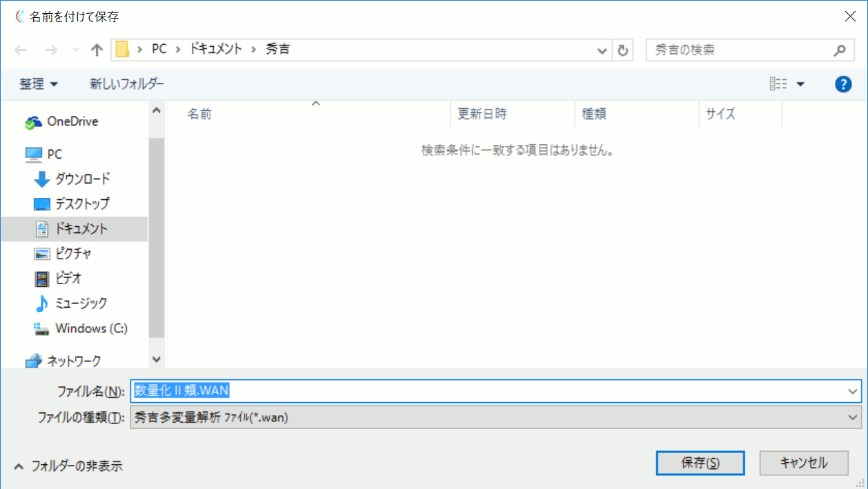Image resolution: width=868 pixels, height=489 pixels.
Task: Select PC in the address breadcrumb
Action: [159, 50]
